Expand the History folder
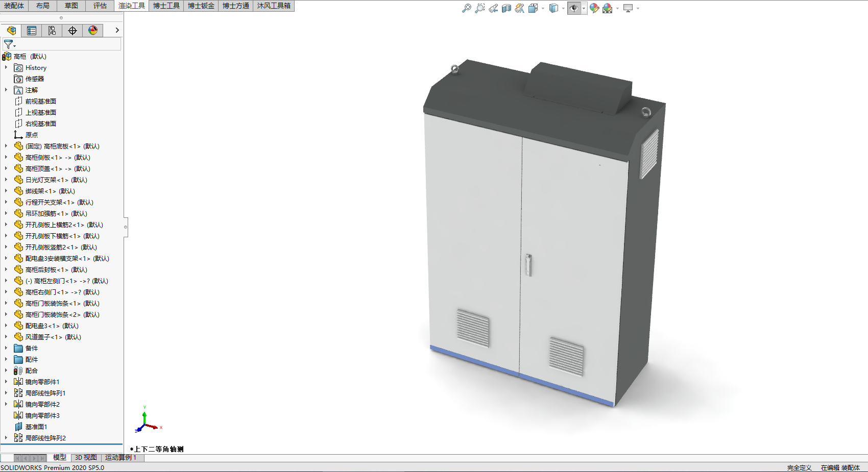 click(6, 67)
